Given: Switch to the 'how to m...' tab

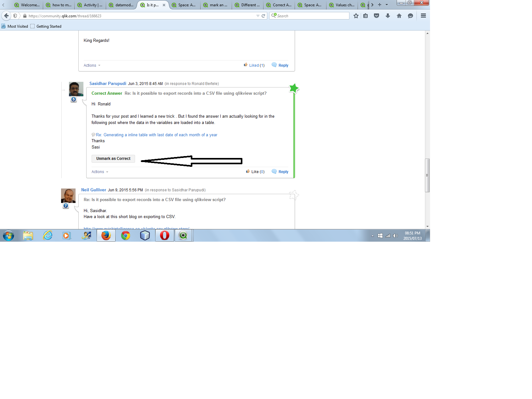Looking at the screenshot, I should tap(59, 5).
